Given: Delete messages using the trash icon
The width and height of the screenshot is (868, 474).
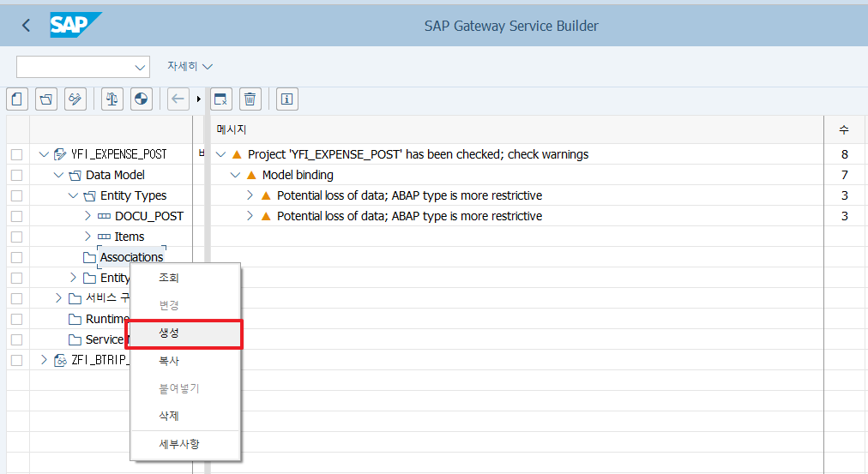Looking at the screenshot, I should point(250,99).
